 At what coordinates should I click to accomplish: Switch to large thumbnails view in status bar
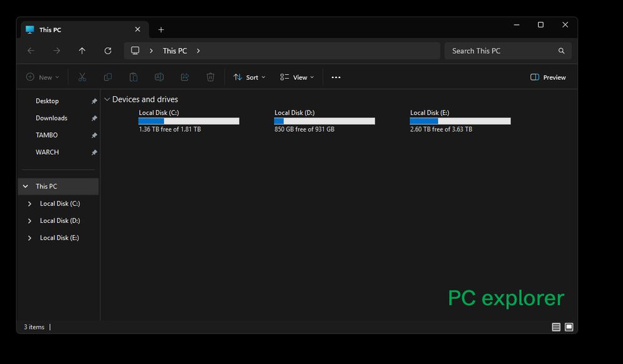[569, 327]
